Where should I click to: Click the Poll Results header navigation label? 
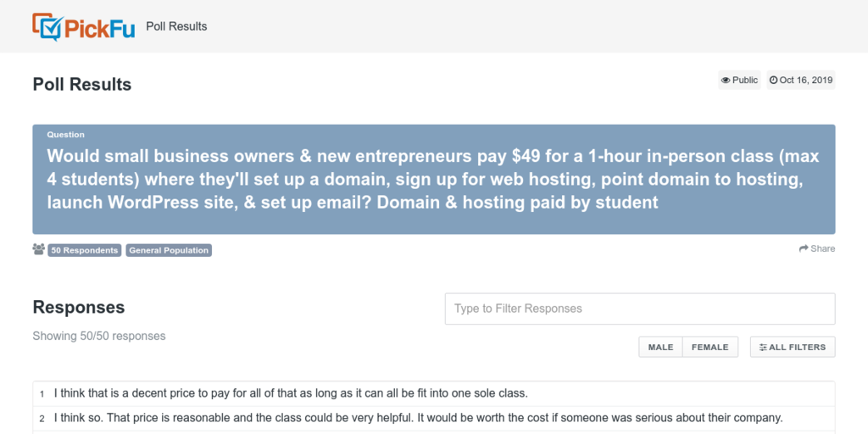176,26
